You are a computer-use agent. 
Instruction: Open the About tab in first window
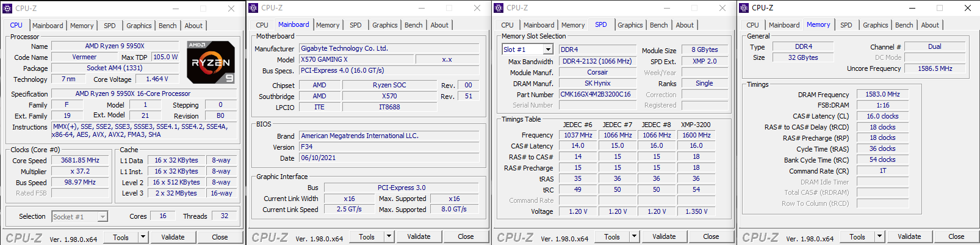point(193,26)
